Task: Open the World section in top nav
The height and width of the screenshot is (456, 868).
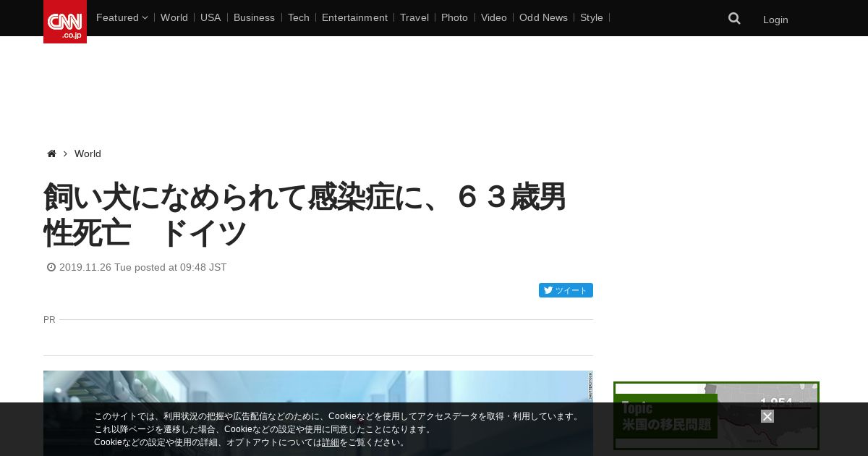Action: click(174, 17)
